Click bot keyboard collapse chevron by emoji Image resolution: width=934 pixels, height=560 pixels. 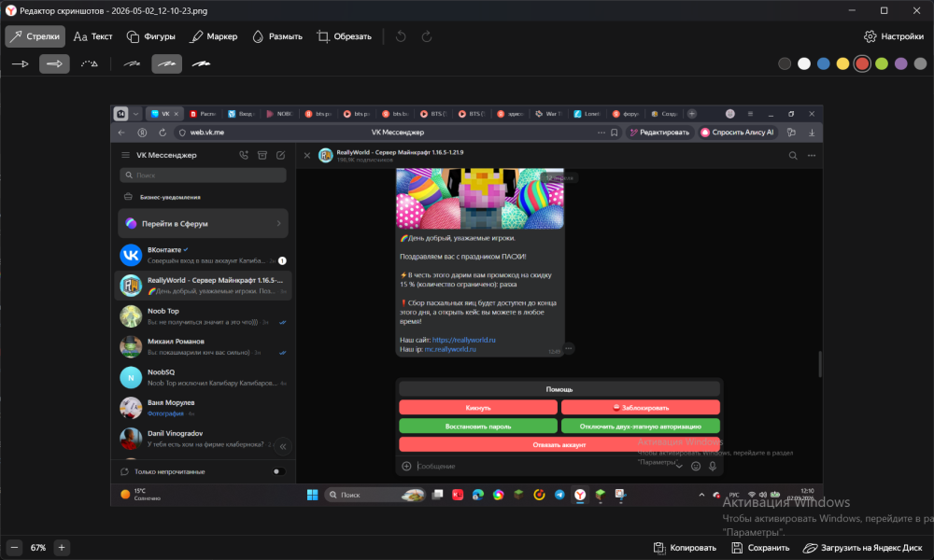(x=679, y=467)
